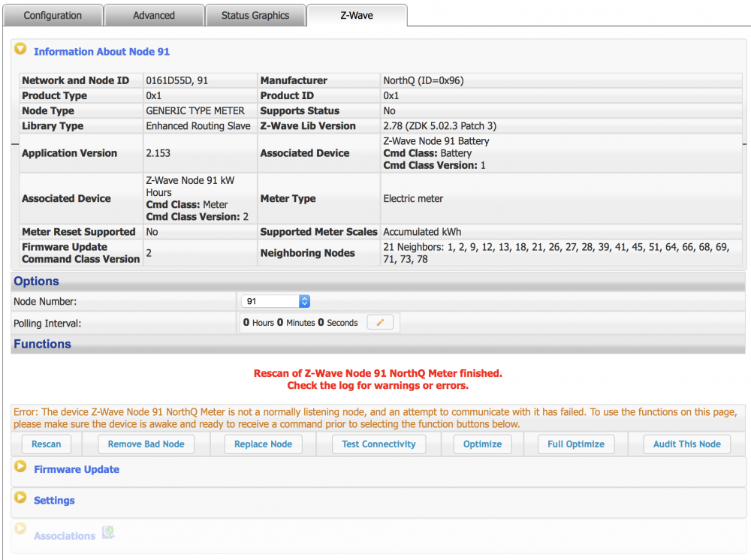Click the document icon beside Associations
The image size is (751, 560).
click(x=108, y=534)
